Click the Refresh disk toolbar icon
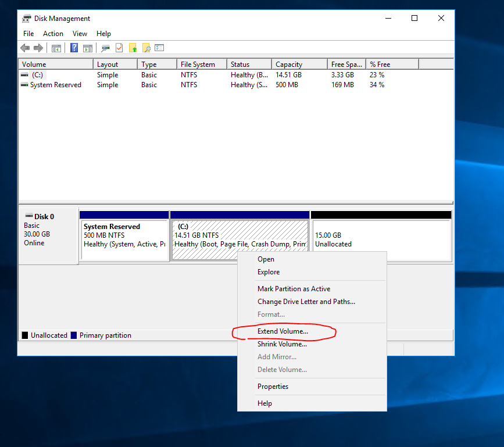This screenshot has height=447, width=504. (106, 48)
